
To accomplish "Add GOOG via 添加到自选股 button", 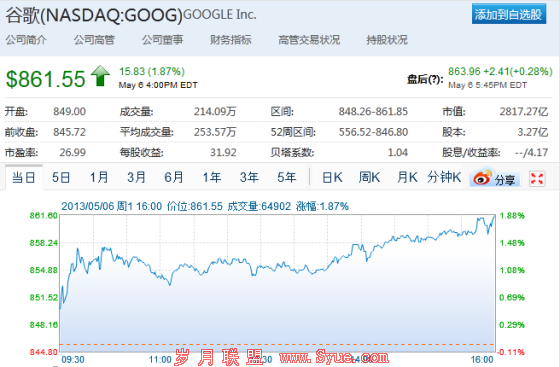I will (x=509, y=14).
